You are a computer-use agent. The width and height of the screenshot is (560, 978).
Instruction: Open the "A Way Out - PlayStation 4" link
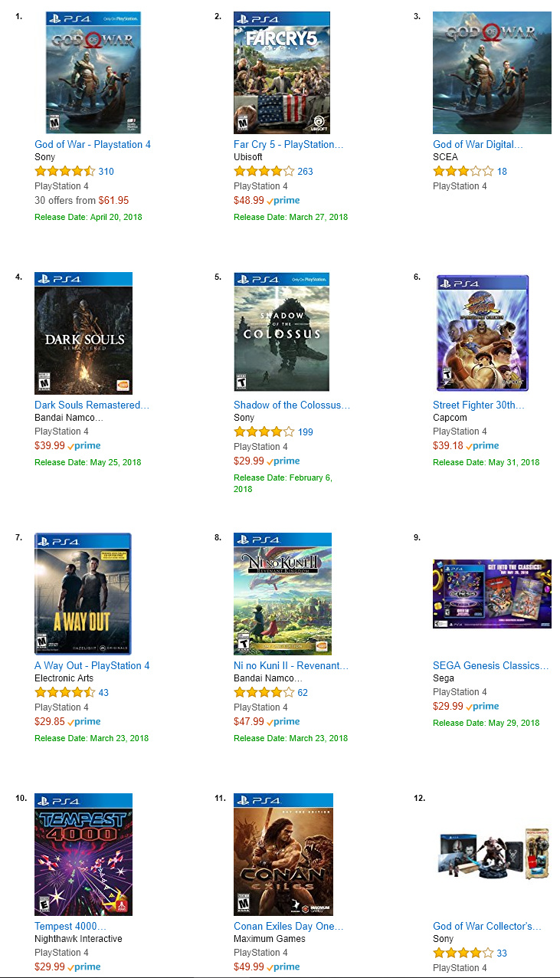(92, 665)
